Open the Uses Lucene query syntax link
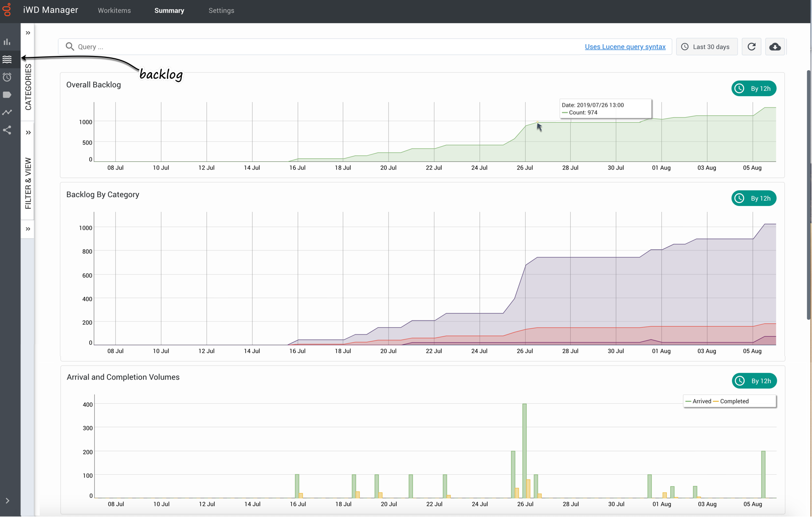This screenshot has width=812, height=517. 625,47
